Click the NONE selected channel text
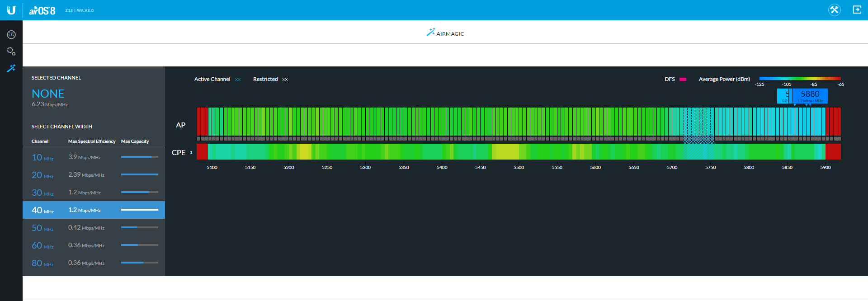The image size is (868, 301). (x=48, y=94)
